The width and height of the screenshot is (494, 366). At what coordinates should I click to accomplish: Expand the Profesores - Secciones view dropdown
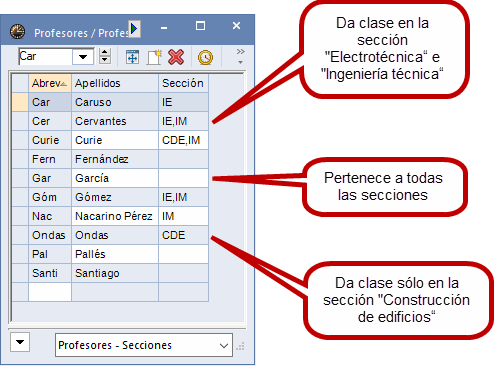tap(224, 346)
